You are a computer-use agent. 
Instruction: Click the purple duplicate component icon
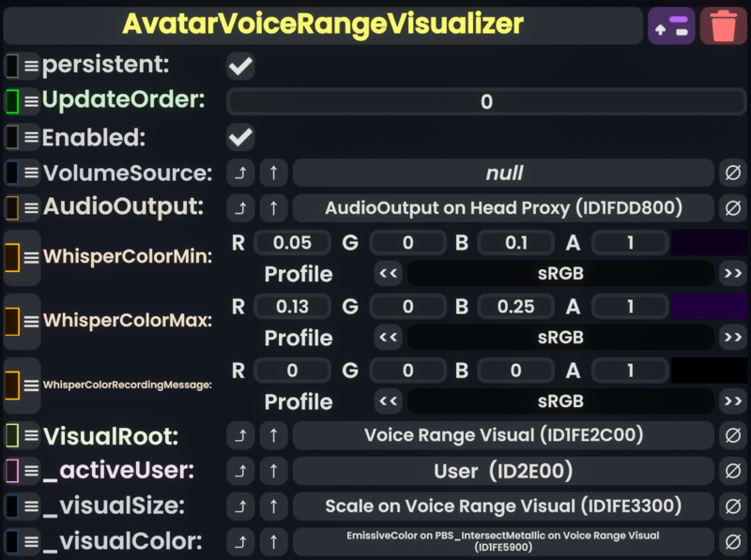point(671,26)
